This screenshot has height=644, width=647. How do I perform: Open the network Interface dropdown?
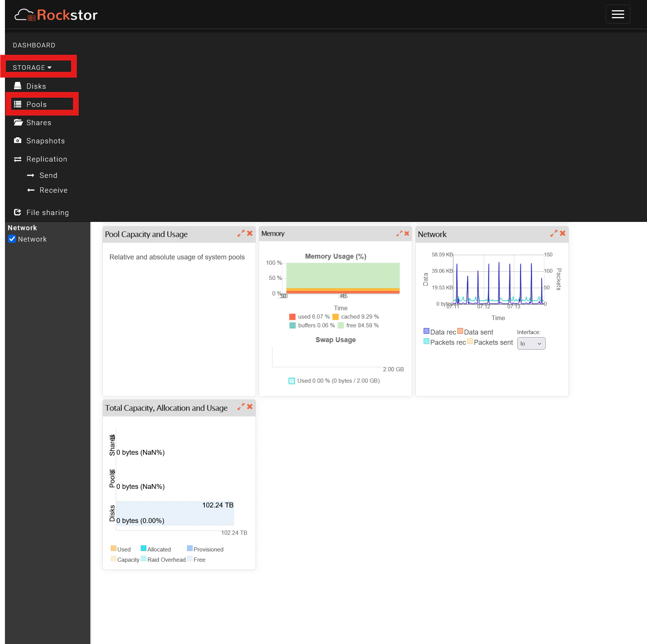coord(531,344)
